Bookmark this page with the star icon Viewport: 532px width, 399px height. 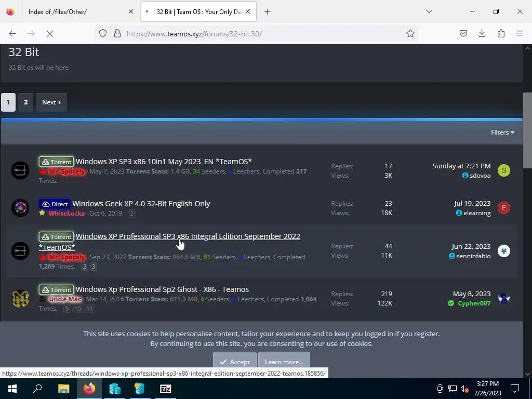coord(410,33)
